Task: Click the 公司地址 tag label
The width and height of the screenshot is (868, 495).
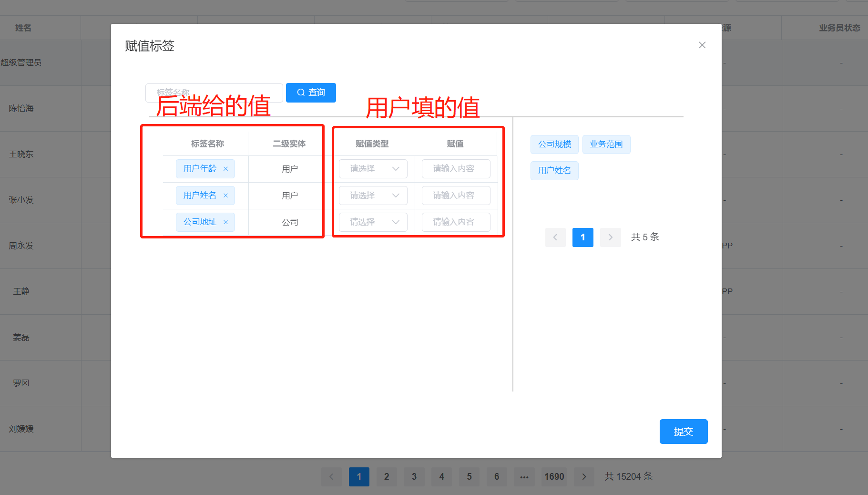Action: [x=200, y=222]
